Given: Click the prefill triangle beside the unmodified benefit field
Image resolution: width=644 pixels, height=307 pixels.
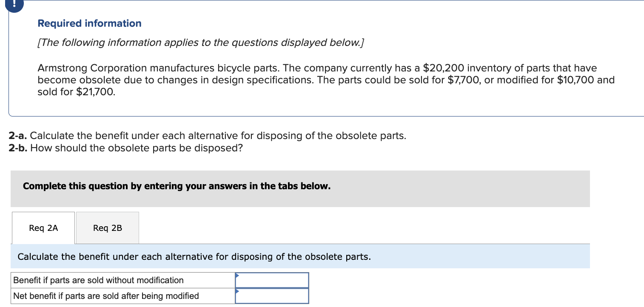Looking at the screenshot, I should click(x=237, y=275).
